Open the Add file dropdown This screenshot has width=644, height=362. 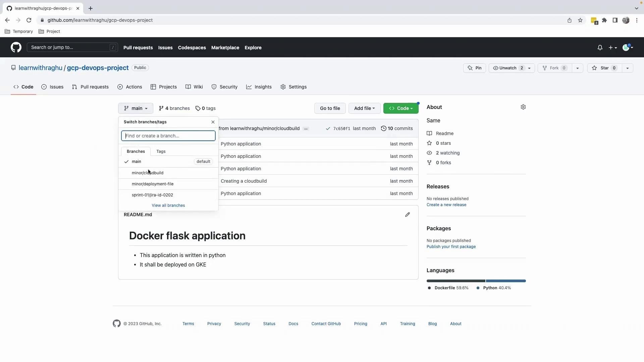(x=364, y=108)
